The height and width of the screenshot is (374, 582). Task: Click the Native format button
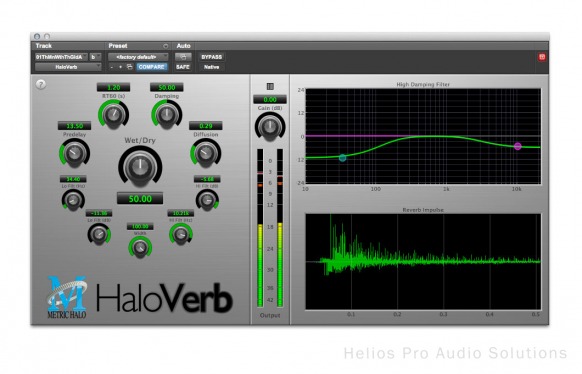tap(212, 67)
